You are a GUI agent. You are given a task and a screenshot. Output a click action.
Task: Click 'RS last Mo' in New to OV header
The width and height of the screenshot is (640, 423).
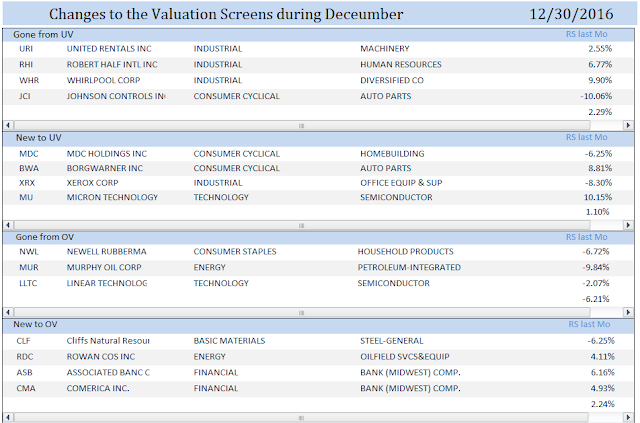tap(589, 324)
